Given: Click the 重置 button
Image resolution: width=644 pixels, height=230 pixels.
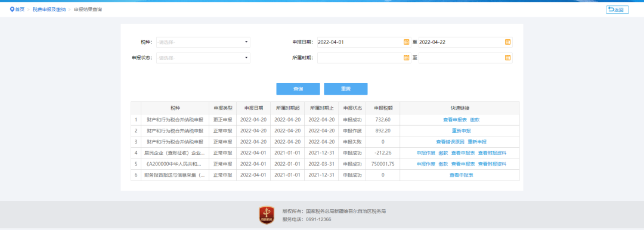Looking at the screenshot, I should (x=345, y=89).
